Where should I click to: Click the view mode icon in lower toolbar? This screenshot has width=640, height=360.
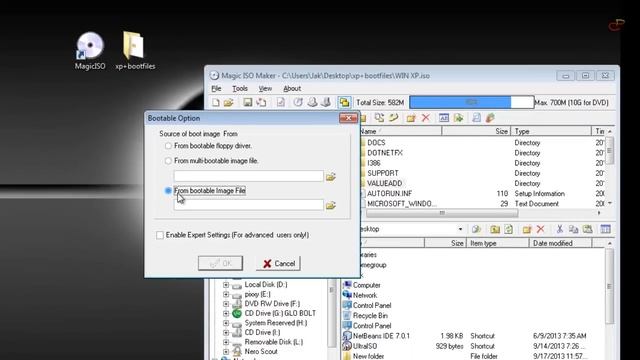pyautogui.click(x=605, y=229)
